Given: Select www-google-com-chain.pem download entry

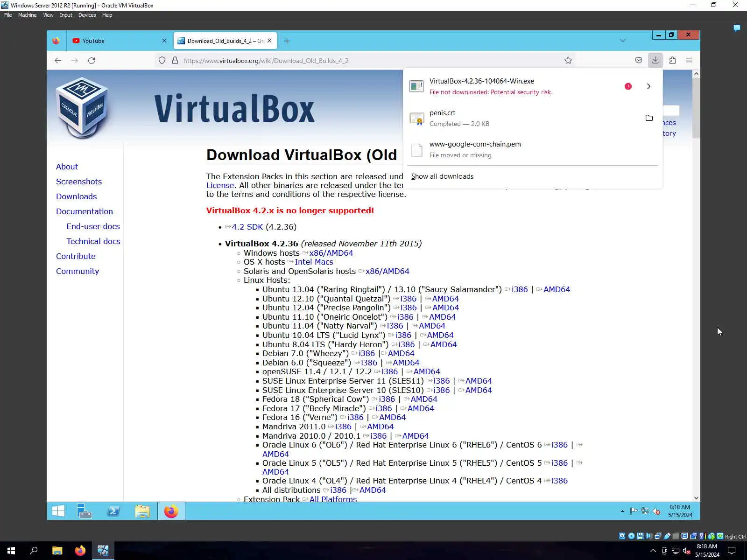Looking at the screenshot, I should [x=533, y=149].
